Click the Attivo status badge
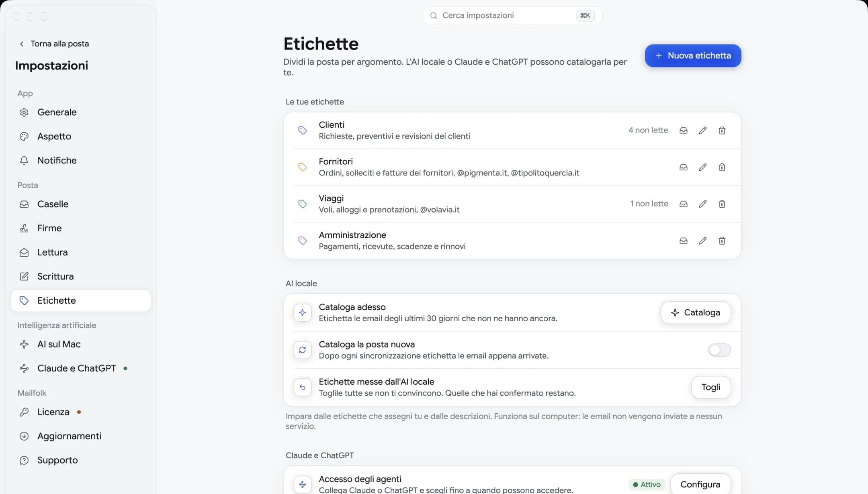 tap(647, 484)
